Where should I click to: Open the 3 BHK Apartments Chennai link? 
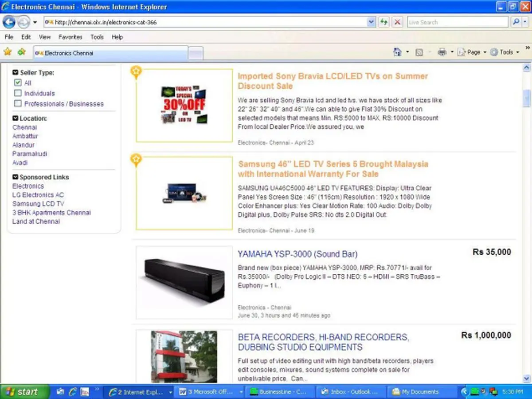tap(51, 213)
